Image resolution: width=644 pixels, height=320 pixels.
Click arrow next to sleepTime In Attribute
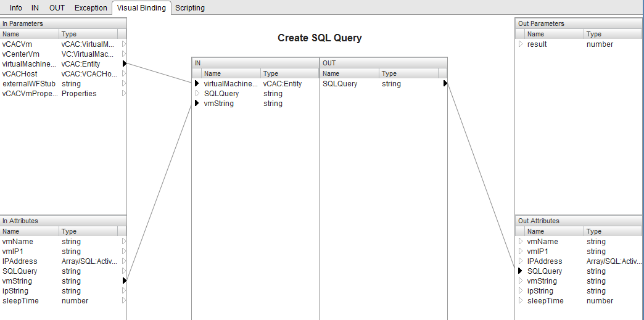point(124,301)
